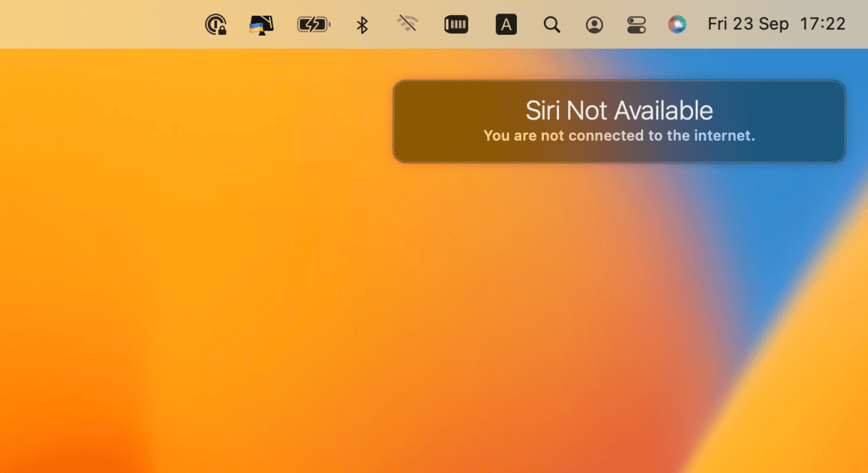
Task: Click the memory chip monitor icon
Action: coord(456,25)
